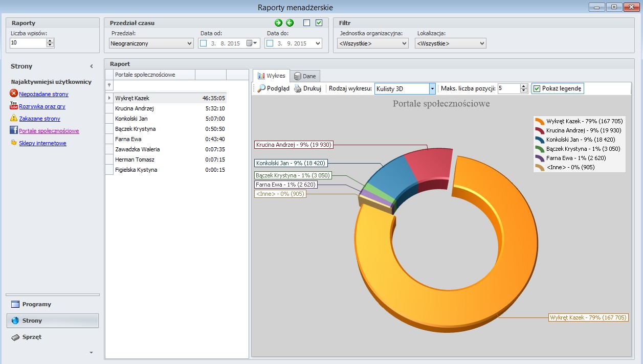Viewport: 643px width, 364px height.
Task: Decrease Maks. liczba pozycji with down spinner
Action: click(x=523, y=90)
